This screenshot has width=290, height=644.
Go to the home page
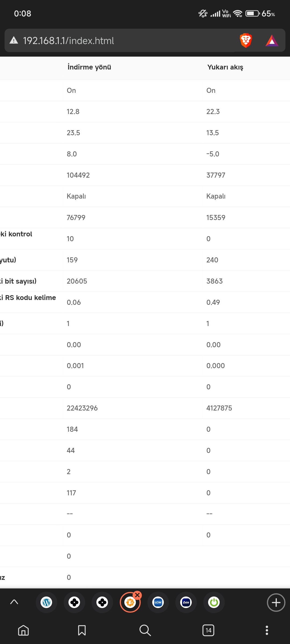click(x=23, y=630)
